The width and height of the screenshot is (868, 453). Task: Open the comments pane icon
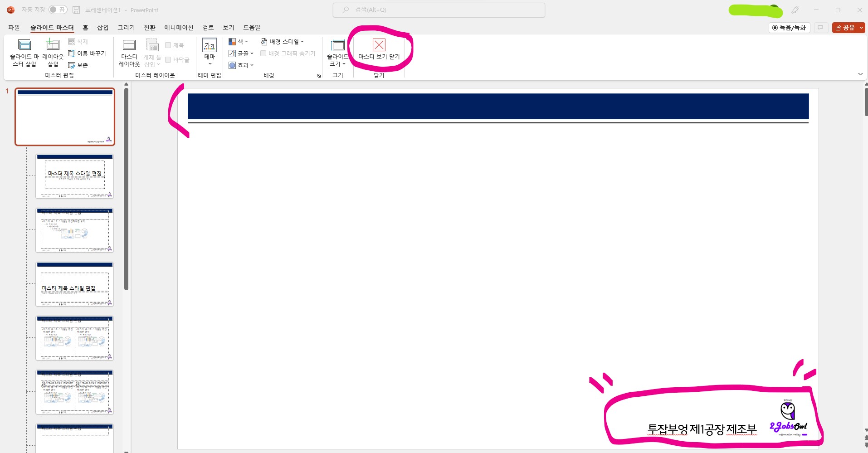coord(820,28)
